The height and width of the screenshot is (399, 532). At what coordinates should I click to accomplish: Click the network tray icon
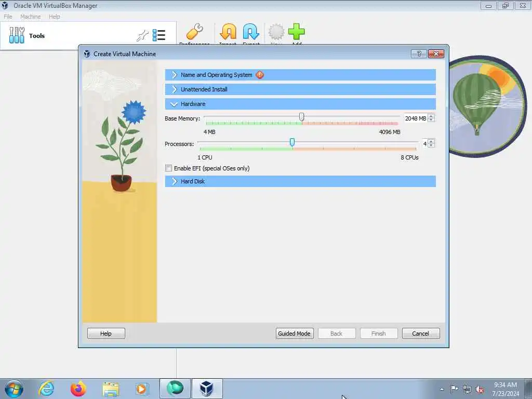tap(467, 390)
